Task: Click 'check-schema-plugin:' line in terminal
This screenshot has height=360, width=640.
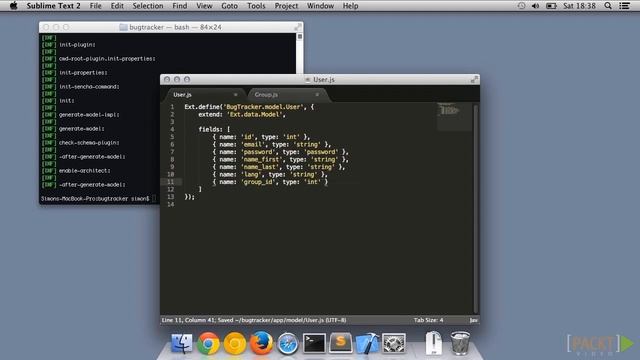Action: [89, 142]
